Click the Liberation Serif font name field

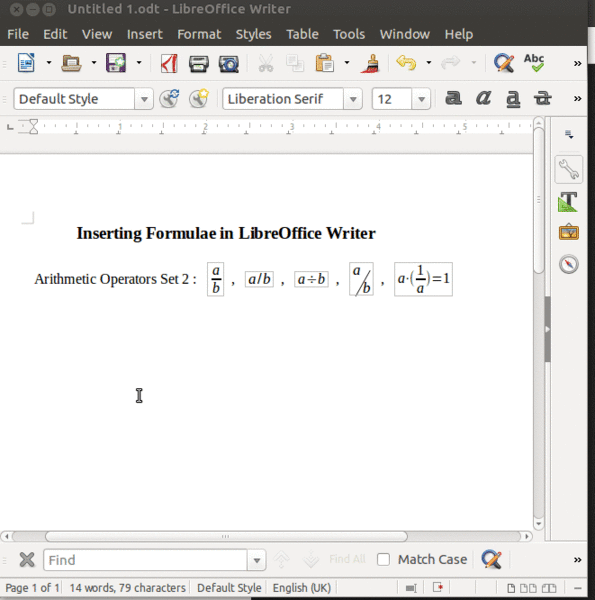283,99
